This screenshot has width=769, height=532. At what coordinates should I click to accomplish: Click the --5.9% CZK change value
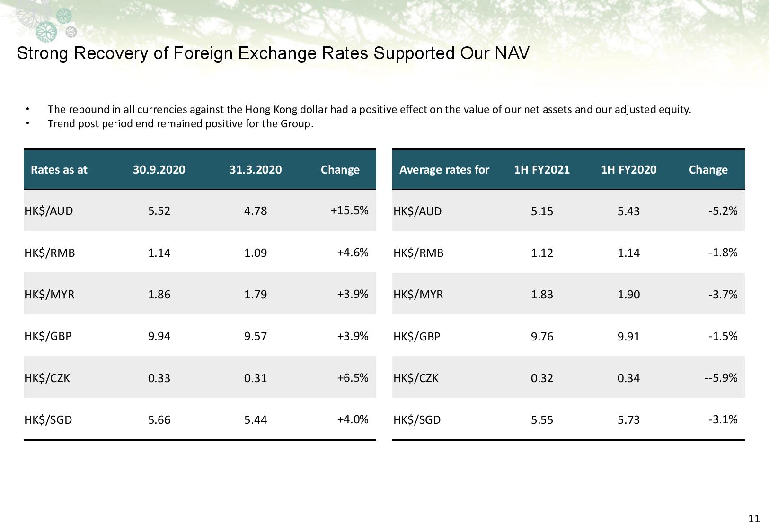pos(721,378)
